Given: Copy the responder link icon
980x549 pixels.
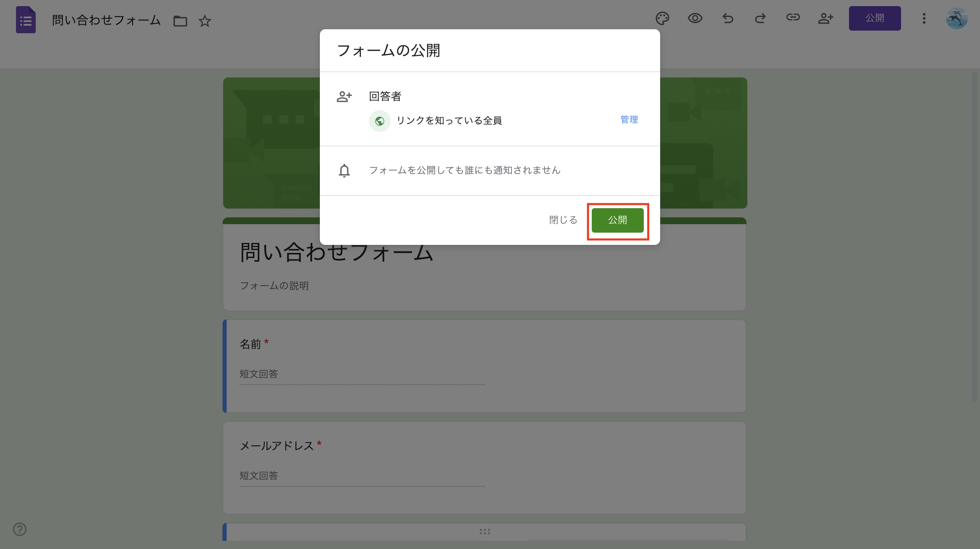Looking at the screenshot, I should tap(793, 18).
